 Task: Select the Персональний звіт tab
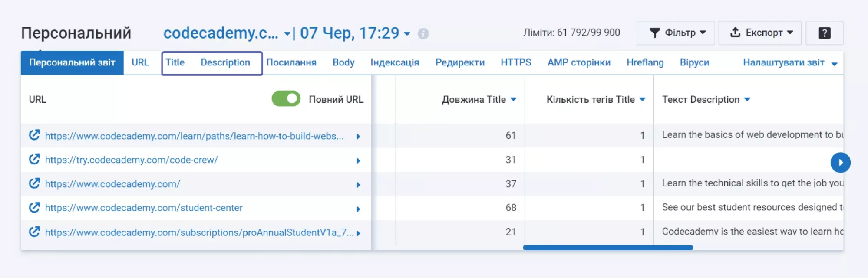(x=72, y=62)
